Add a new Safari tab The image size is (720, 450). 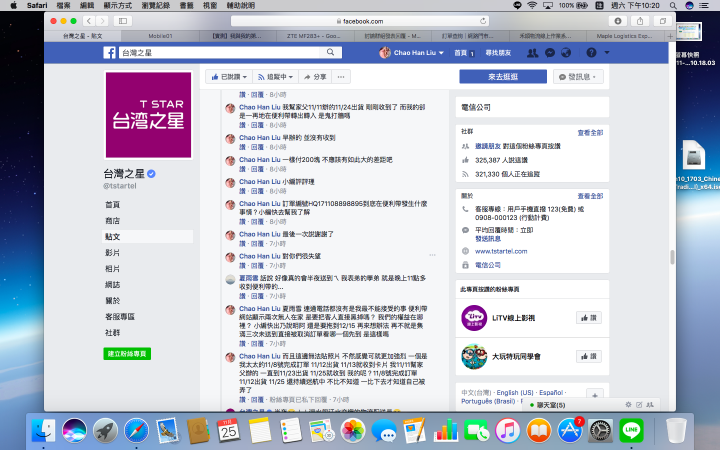[670, 36]
